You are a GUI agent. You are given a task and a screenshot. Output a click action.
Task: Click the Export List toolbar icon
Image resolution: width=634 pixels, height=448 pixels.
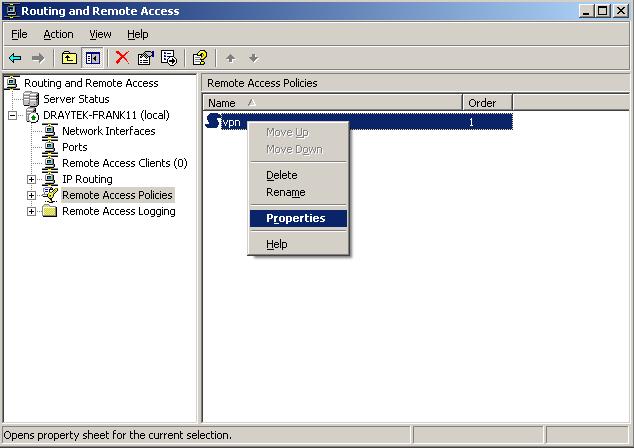169,58
